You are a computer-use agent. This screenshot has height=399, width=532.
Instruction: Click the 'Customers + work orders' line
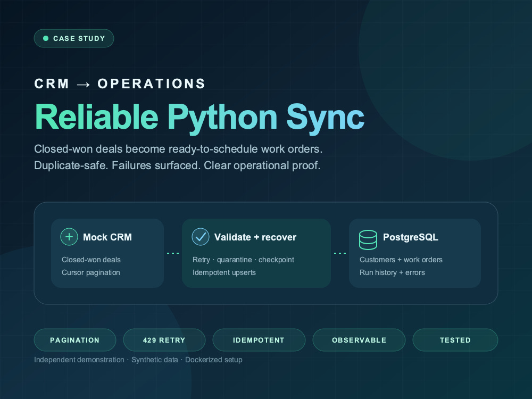pyautogui.click(x=401, y=260)
